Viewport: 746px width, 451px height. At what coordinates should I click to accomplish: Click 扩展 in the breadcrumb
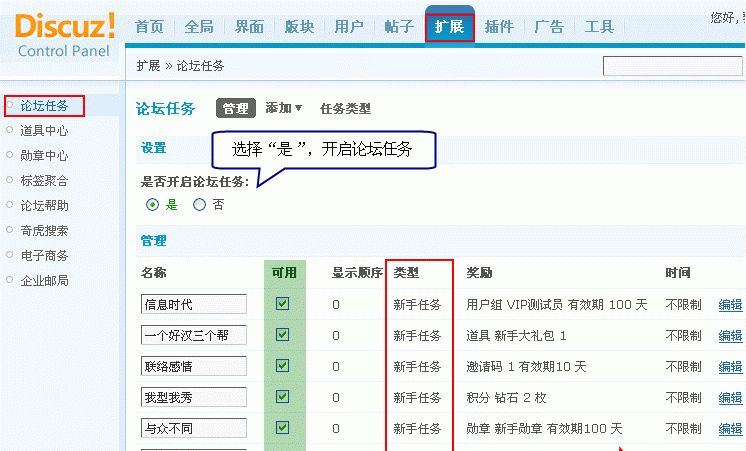[148, 66]
